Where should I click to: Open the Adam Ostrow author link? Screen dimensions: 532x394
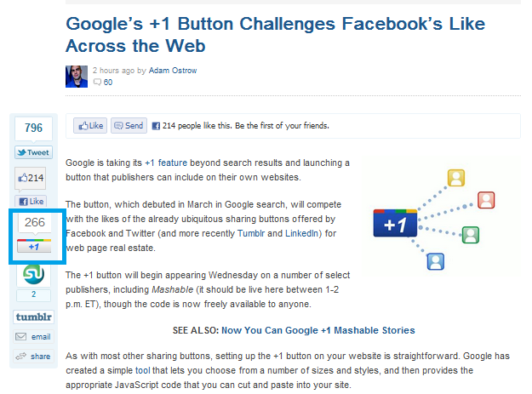pyautogui.click(x=173, y=71)
